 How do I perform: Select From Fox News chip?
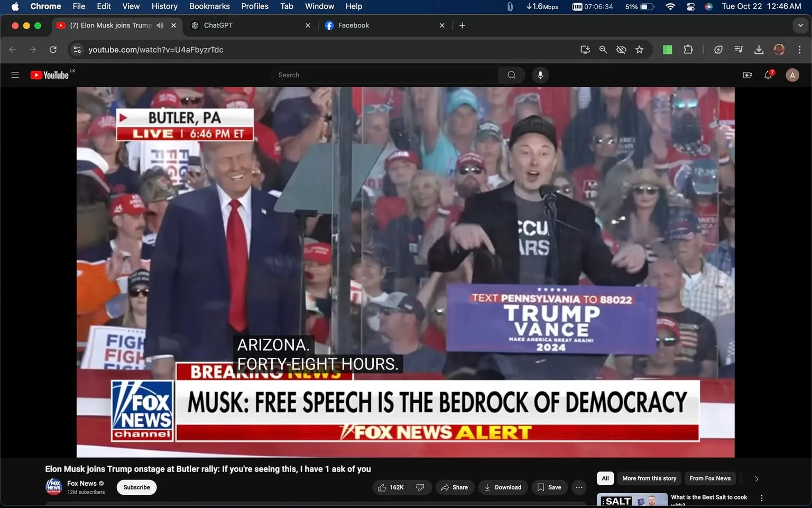tap(710, 478)
